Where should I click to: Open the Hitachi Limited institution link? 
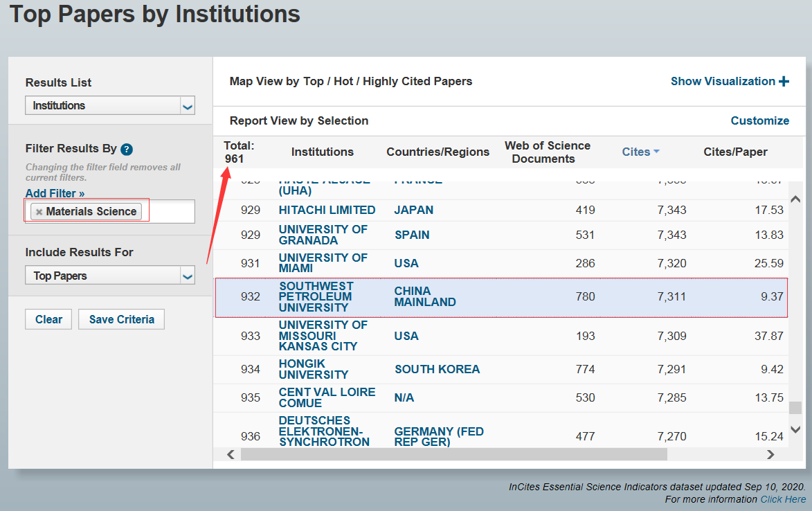[x=327, y=210]
